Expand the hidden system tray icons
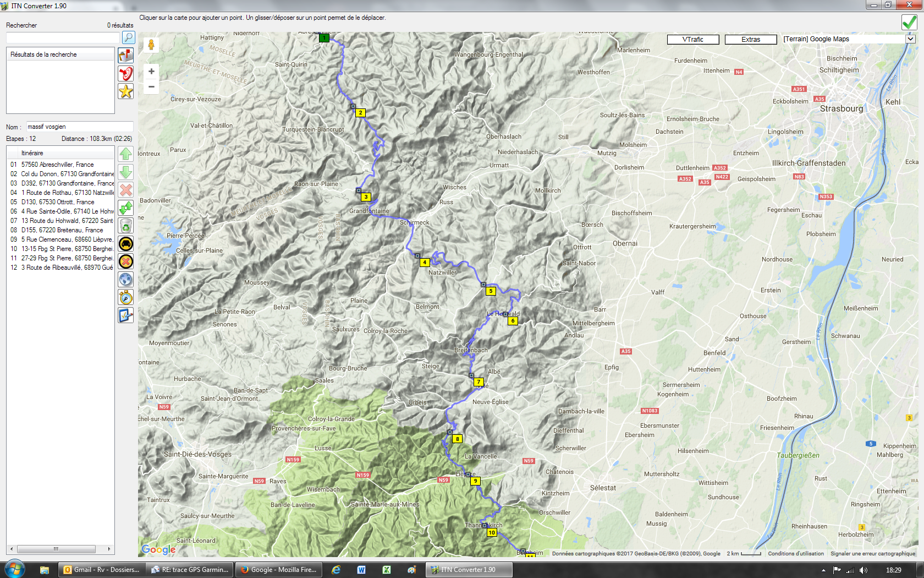 (x=823, y=570)
